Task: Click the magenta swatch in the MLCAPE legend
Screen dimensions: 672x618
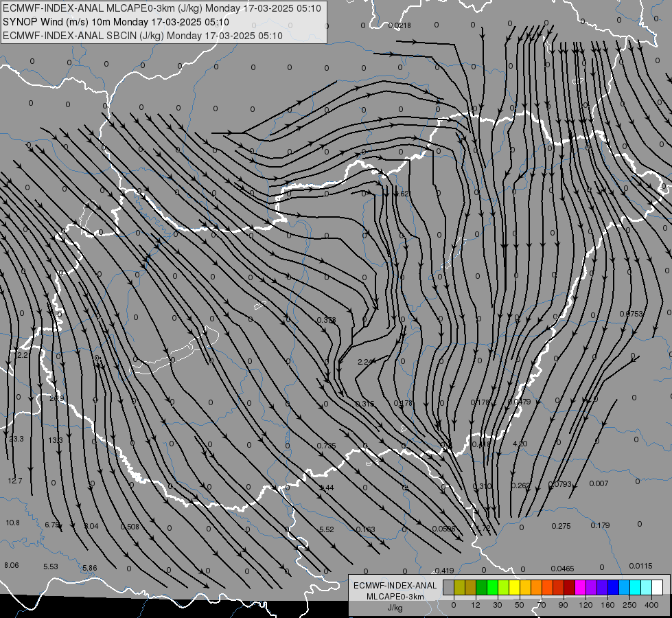Action: click(580, 588)
